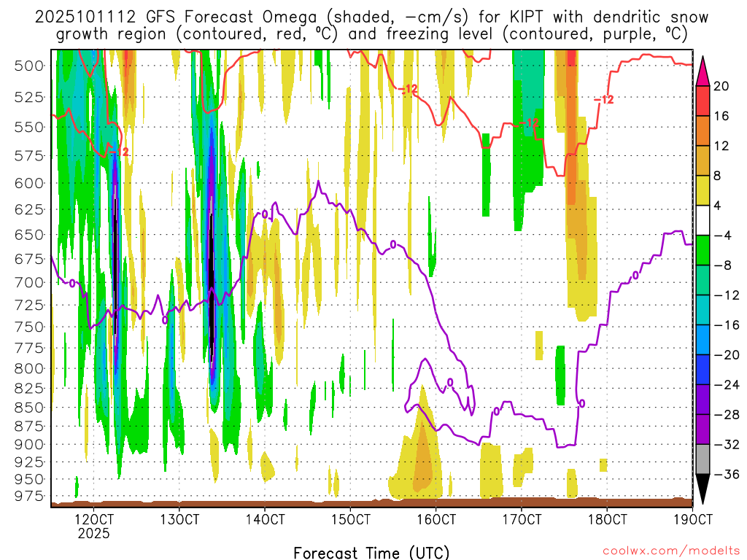Image resolution: width=747 pixels, height=560 pixels.
Task: Click the coolwx.com/modelts watermark link
Action: 671,551
